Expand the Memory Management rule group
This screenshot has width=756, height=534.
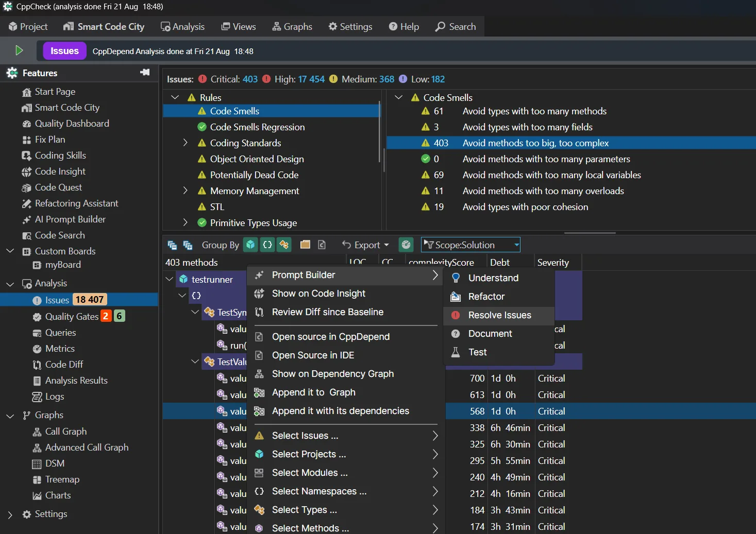coord(186,191)
